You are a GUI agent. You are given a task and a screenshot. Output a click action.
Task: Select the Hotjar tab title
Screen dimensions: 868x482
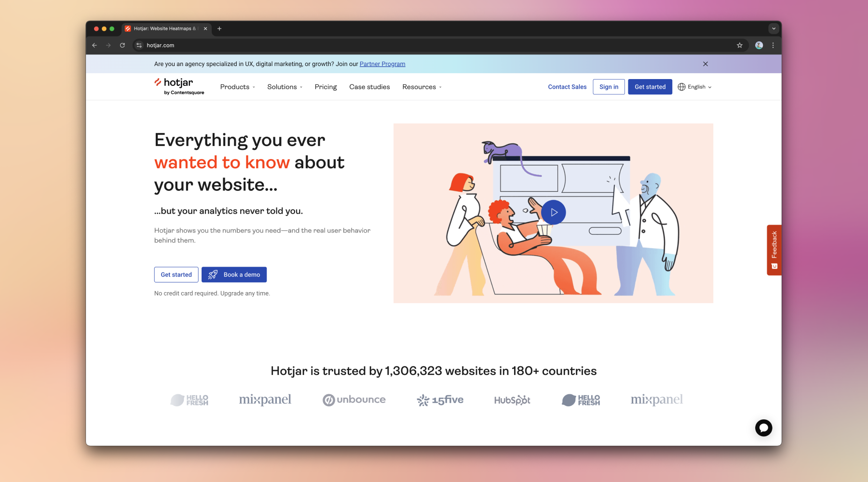point(165,28)
